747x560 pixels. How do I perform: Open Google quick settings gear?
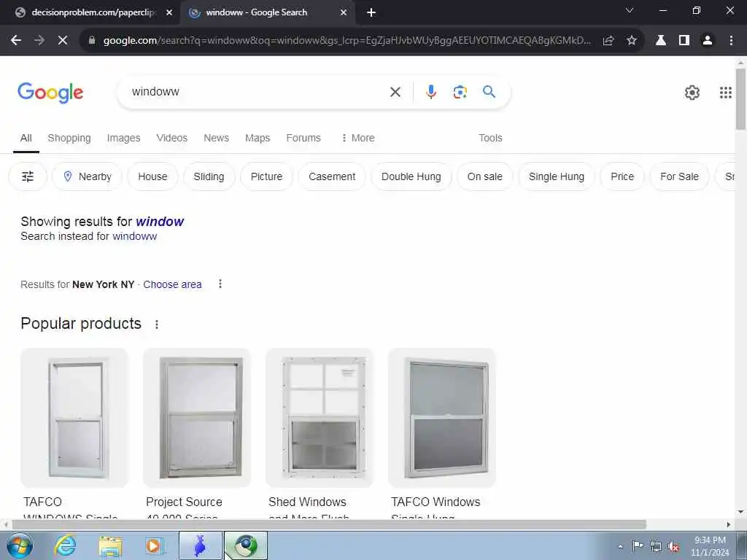(x=692, y=93)
